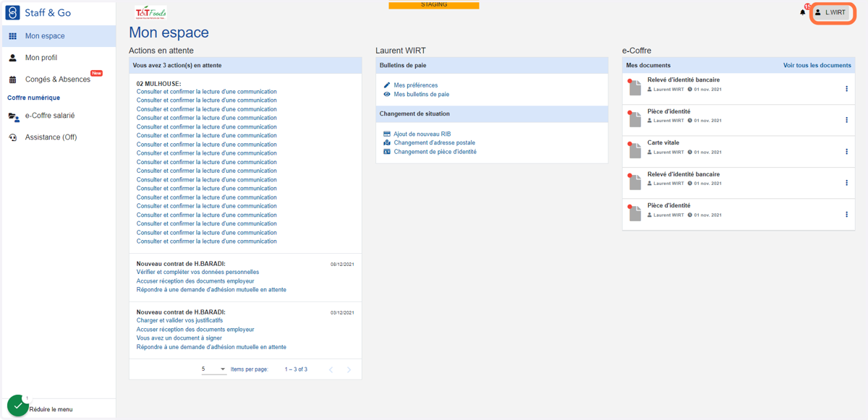Open the kebab menu for Carte vitale
This screenshot has width=868, height=420.
point(846,152)
